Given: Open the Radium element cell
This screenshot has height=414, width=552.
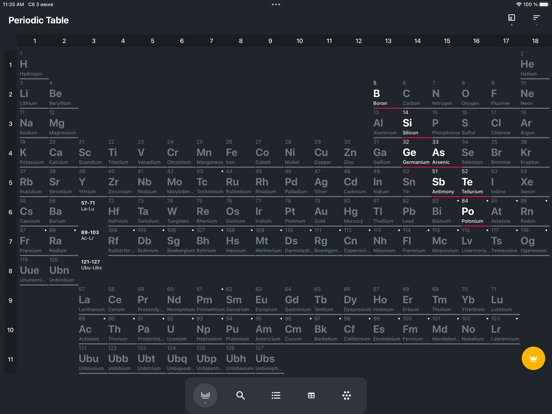Looking at the screenshot, I should [63, 241].
